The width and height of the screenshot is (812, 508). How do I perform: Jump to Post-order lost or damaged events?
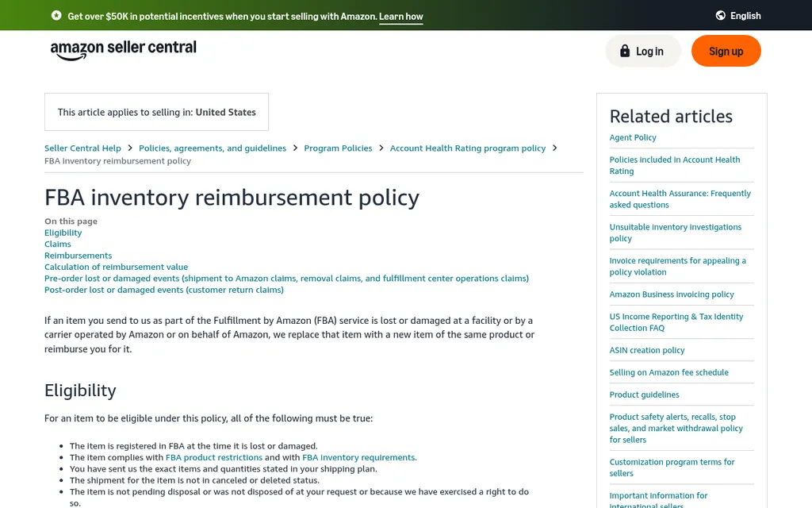[x=164, y=290]
